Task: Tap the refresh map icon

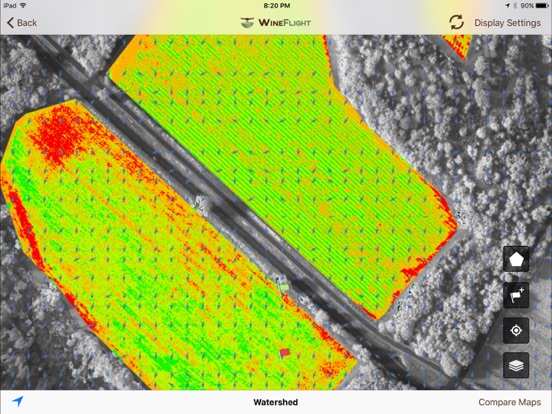Action: point(456,22)
